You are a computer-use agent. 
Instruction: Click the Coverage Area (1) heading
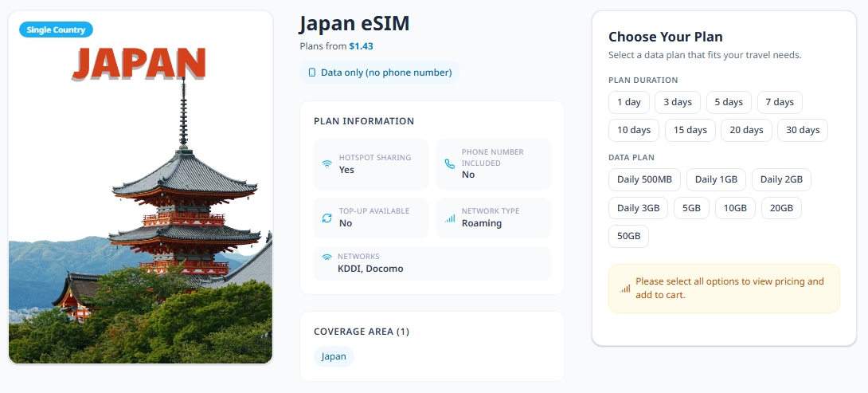[362, 332]
